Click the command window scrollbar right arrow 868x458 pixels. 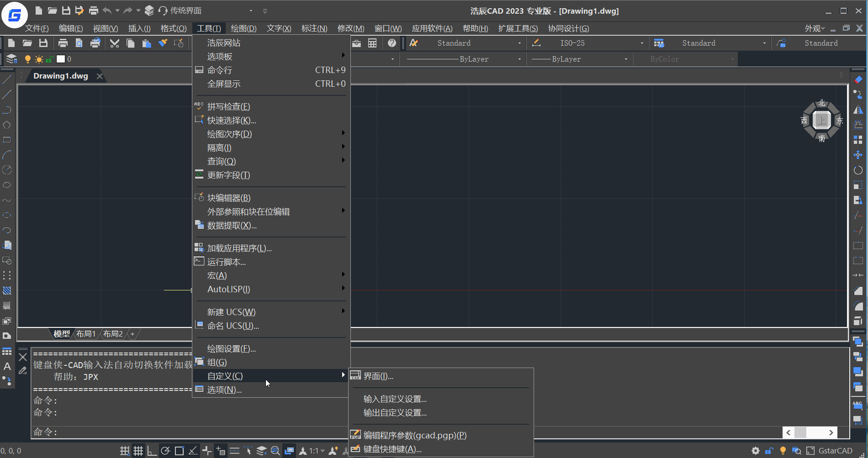point(831,432)
